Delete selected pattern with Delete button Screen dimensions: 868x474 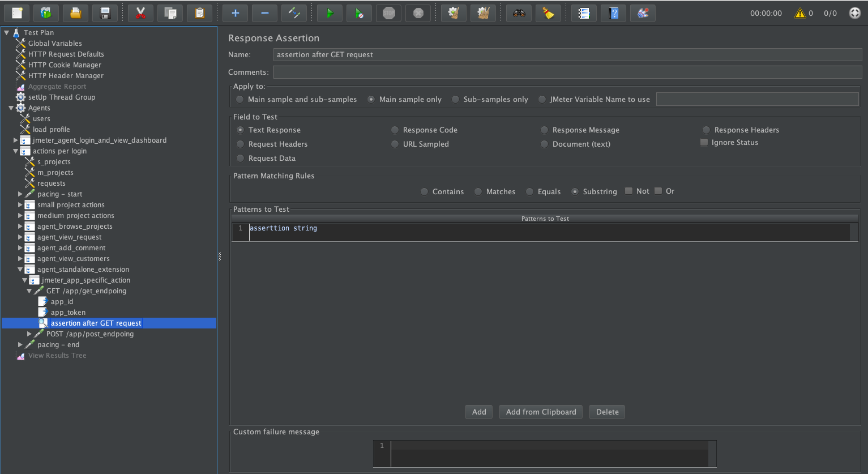pos(607,412)
